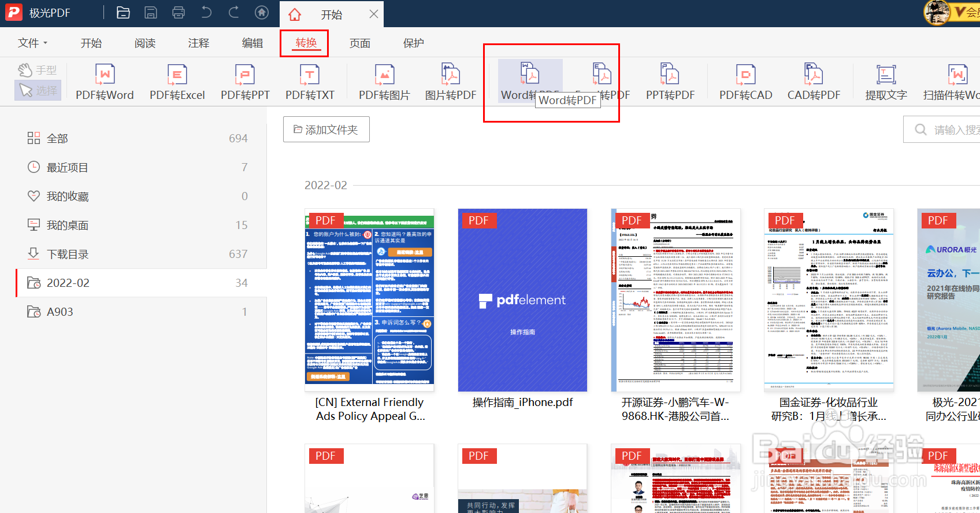This screenshot has width=980, height=513.
Task: Open file using the folder icon
Action: [123, 13]
